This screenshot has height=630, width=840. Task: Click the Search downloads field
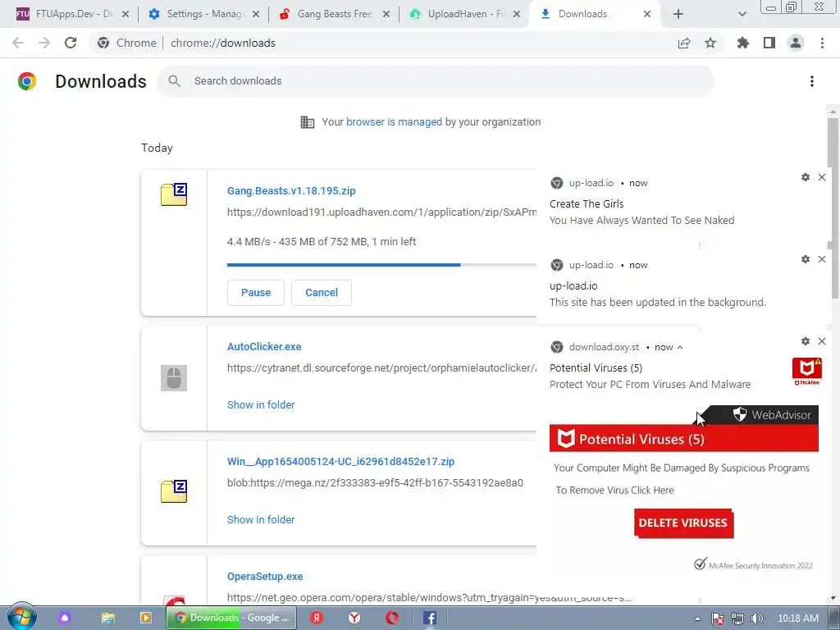(x=436, y=81)
